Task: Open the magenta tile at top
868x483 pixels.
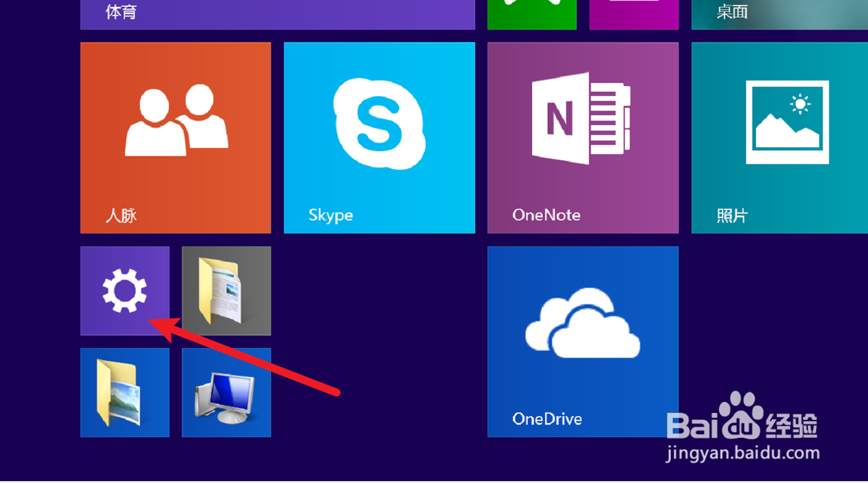Action: point(634,14)
